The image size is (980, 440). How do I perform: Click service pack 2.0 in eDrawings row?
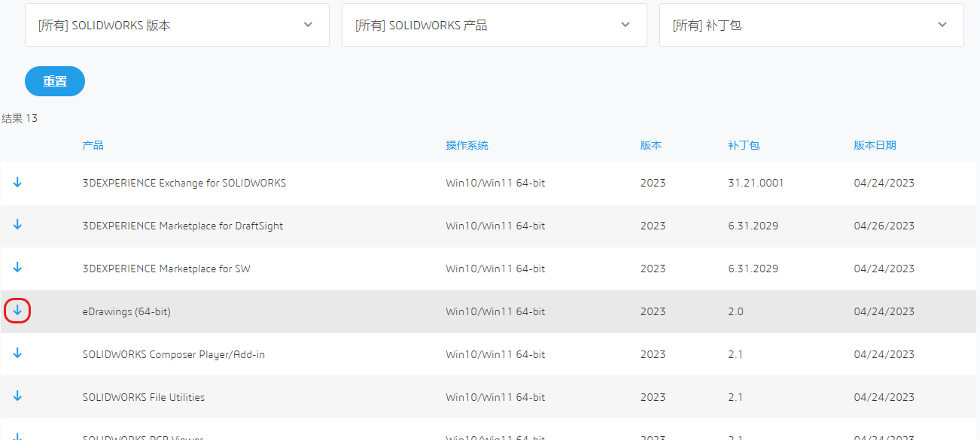[x=735, y=311]
